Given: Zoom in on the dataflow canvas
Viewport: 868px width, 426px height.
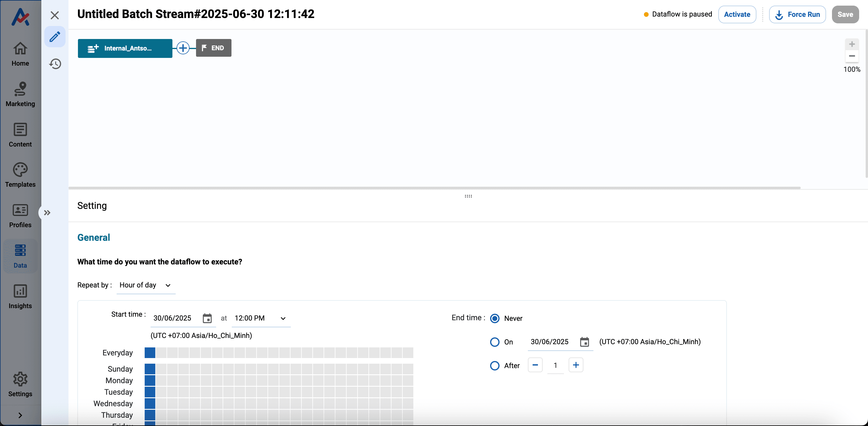Looking at the screenshot, I should coord(852,44).
